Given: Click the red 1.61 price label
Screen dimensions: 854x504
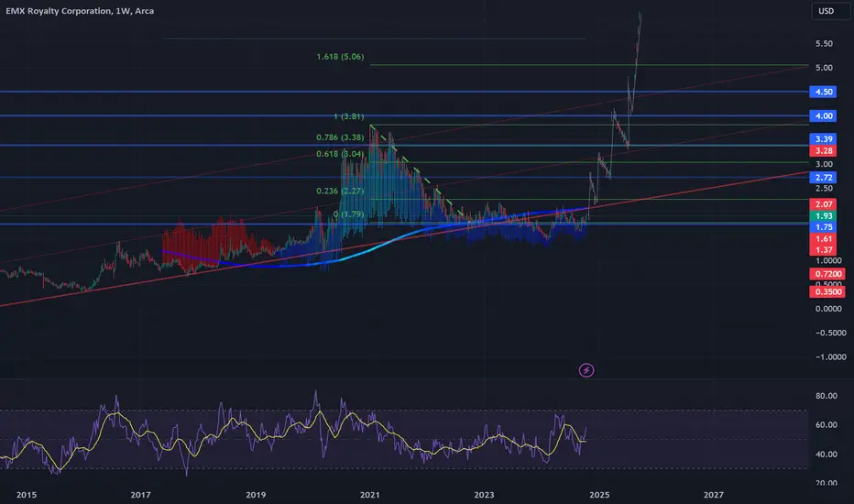Looking at the screenshot, I should click(823, 238).
